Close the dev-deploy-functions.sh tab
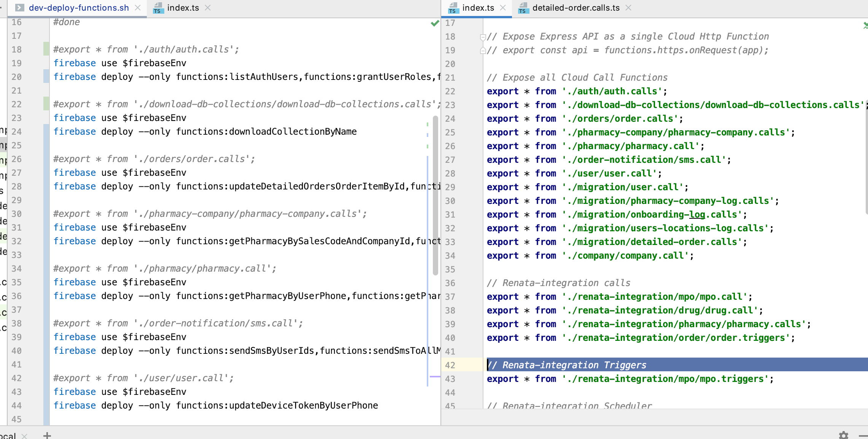The height and width of the screenshot is (439, 868). [x=138, y=8]
